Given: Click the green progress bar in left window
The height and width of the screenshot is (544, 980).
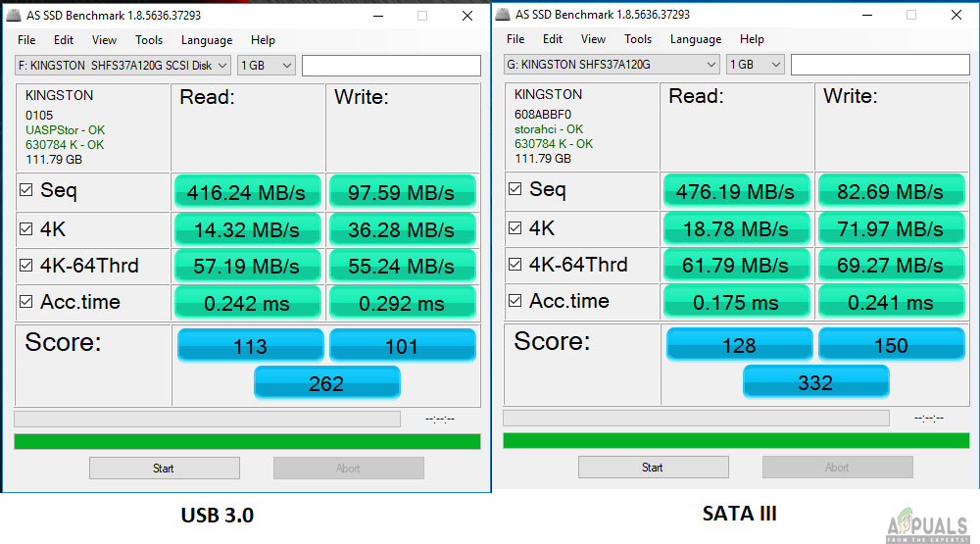Looking at the screenshot, I should tap(248, 441).
